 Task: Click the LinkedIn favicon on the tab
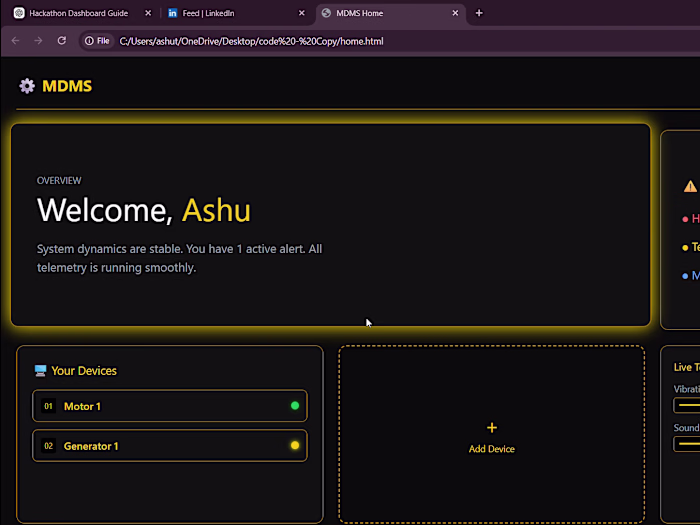click(x=172, y=13)
